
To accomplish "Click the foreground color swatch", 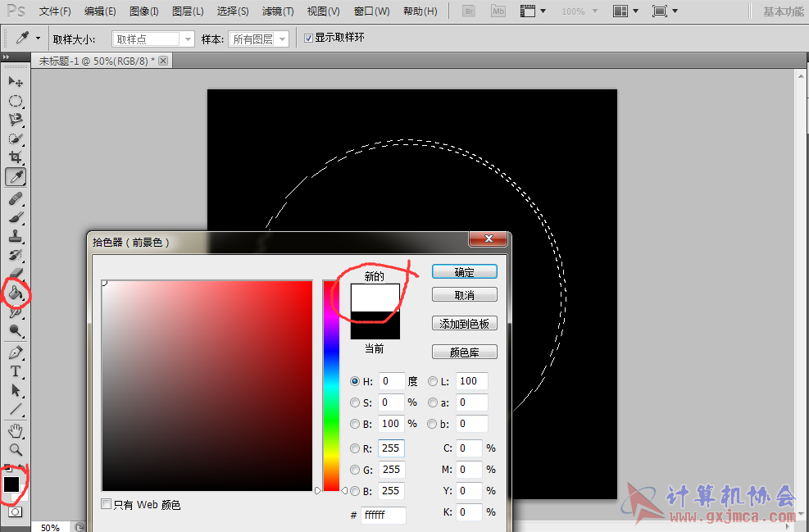I will pyautogui.click(x=11, y=484).
